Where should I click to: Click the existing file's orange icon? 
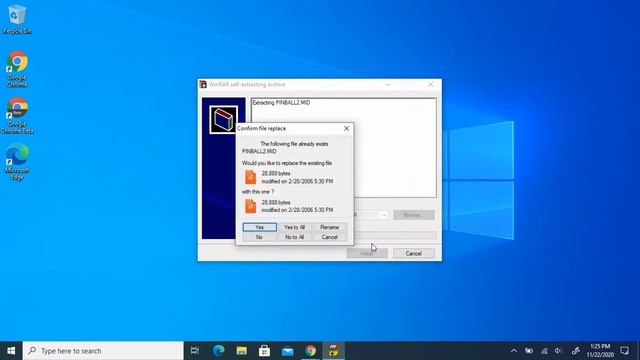pos(250,178)
